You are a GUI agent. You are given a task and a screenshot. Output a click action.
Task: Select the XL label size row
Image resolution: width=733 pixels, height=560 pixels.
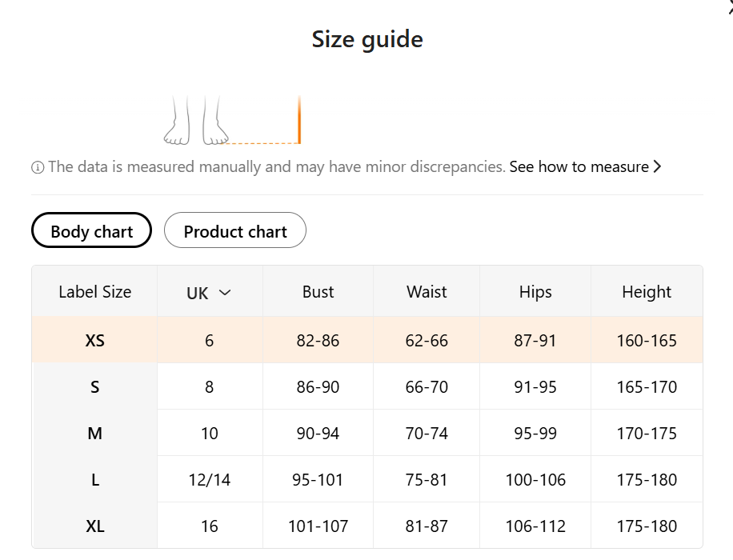[x=94, y=526]
